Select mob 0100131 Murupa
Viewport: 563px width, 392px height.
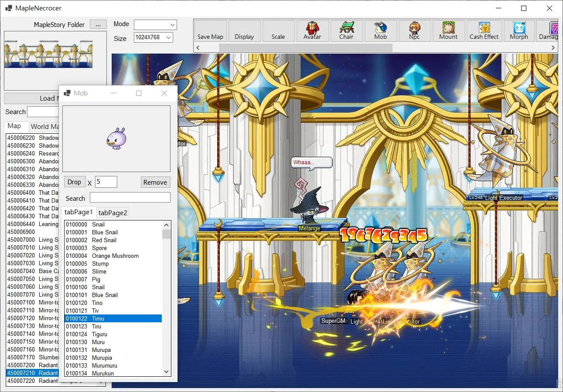(113, 350)
